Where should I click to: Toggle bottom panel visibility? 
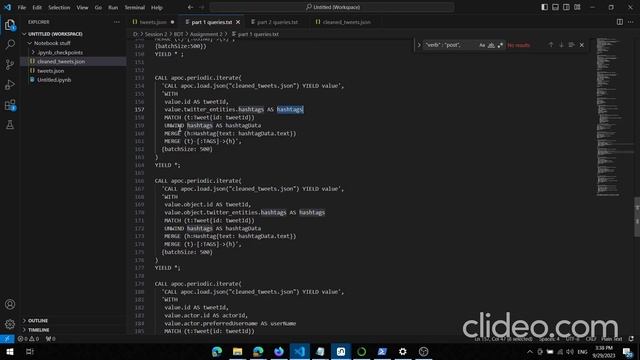click(556, 7)
